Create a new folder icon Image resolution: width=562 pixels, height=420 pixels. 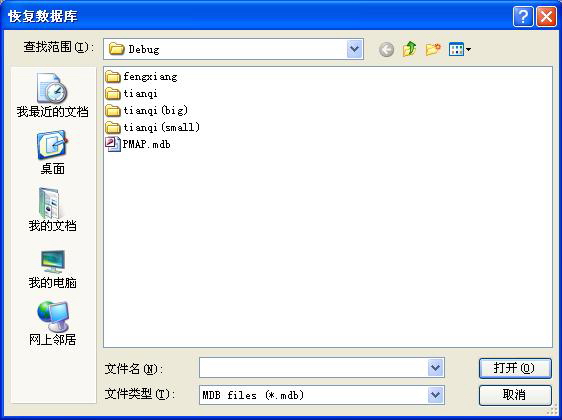click(x=433, y=49)
